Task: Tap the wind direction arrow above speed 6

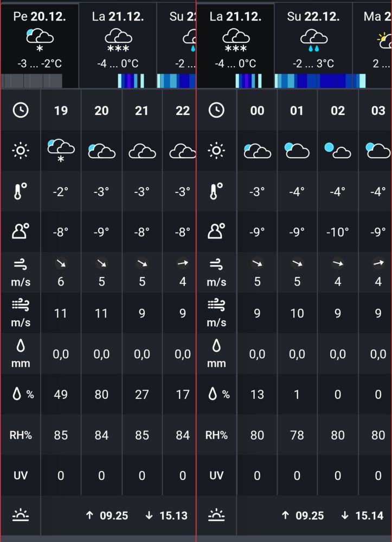Action: (x=61, y=264)
